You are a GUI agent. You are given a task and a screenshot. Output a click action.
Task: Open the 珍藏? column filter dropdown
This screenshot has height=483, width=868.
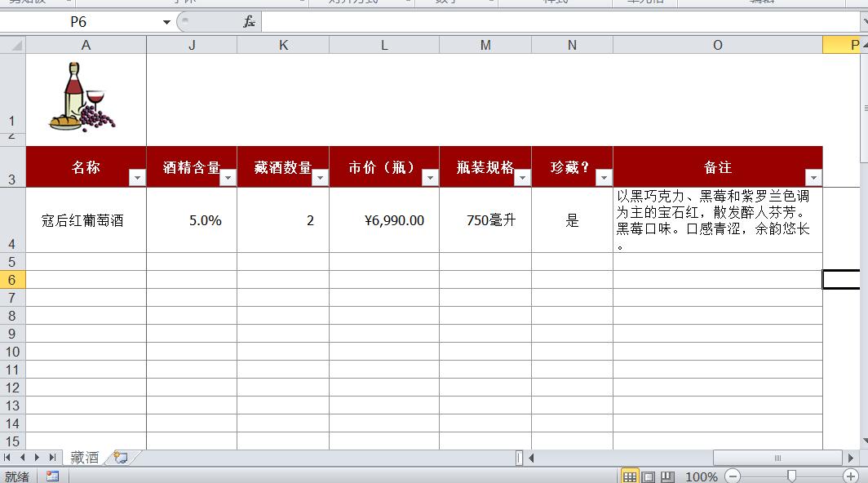(x=604, y=177)
